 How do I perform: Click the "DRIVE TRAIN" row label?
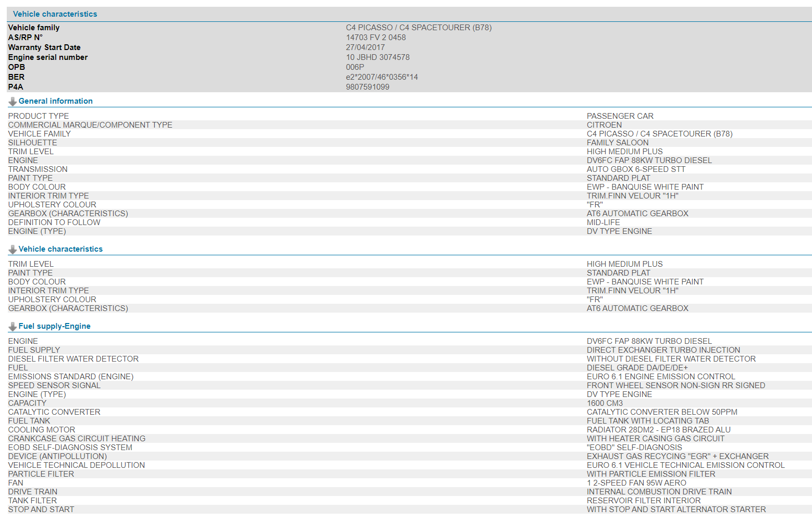(x=33, y=492)
